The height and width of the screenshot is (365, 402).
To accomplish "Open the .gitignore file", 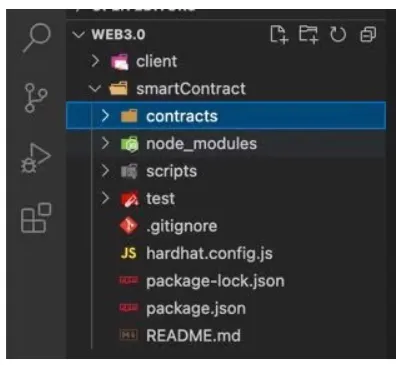I will [226, 226].
